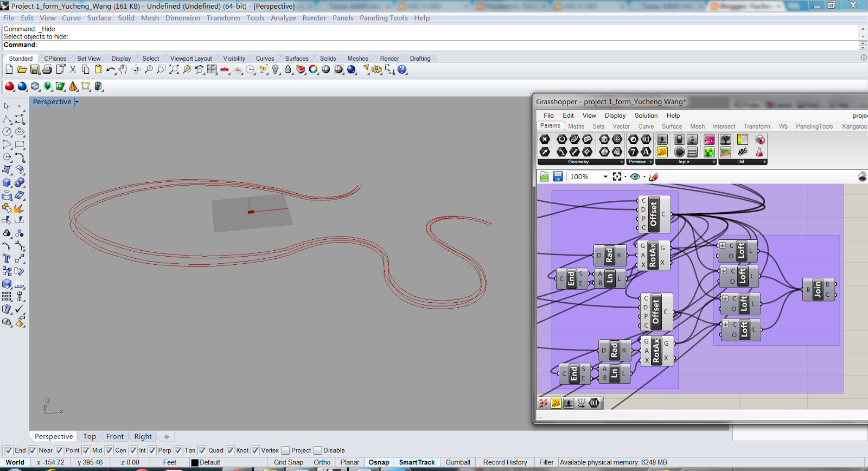Select the Circle tool in left sidebar

(7, 131)
